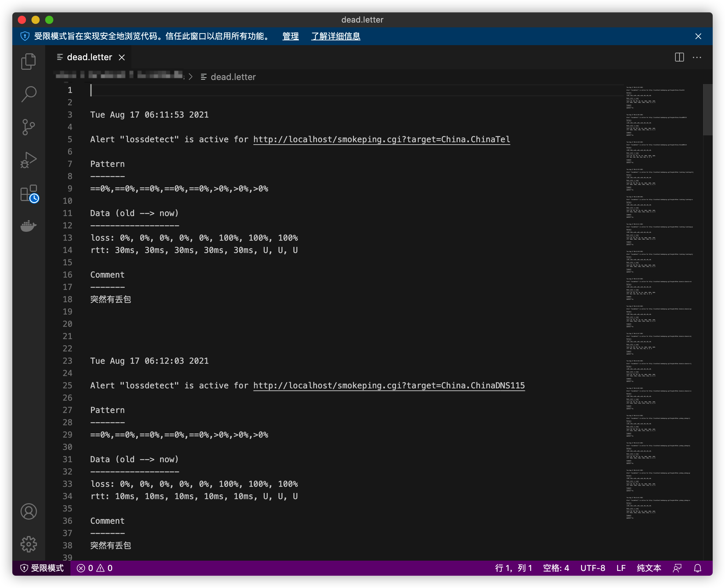
Task: Click the 管理 link in banner
Action: (x=290, y=36)
